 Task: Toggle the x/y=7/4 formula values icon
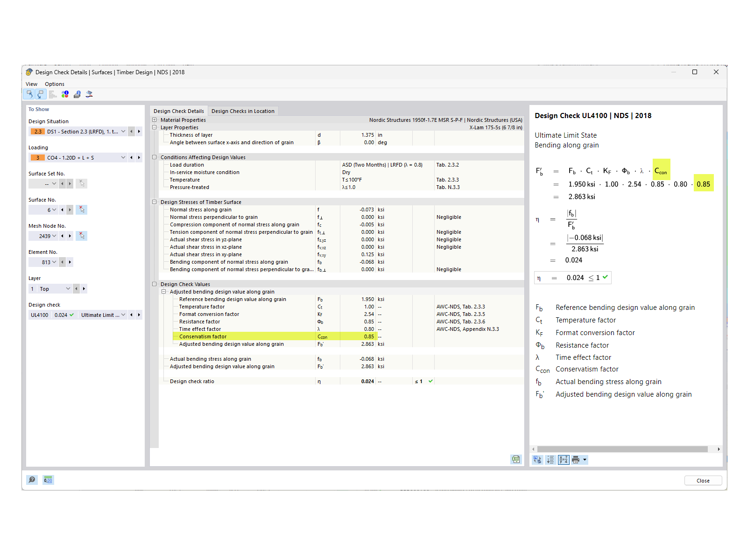(564, 460)
